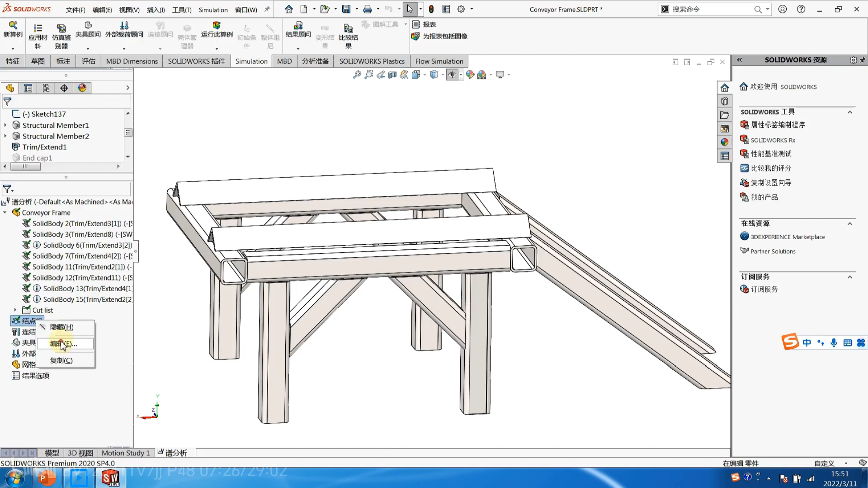Click the Section View icon
868x488 pixels.
(x=392, y=74)
